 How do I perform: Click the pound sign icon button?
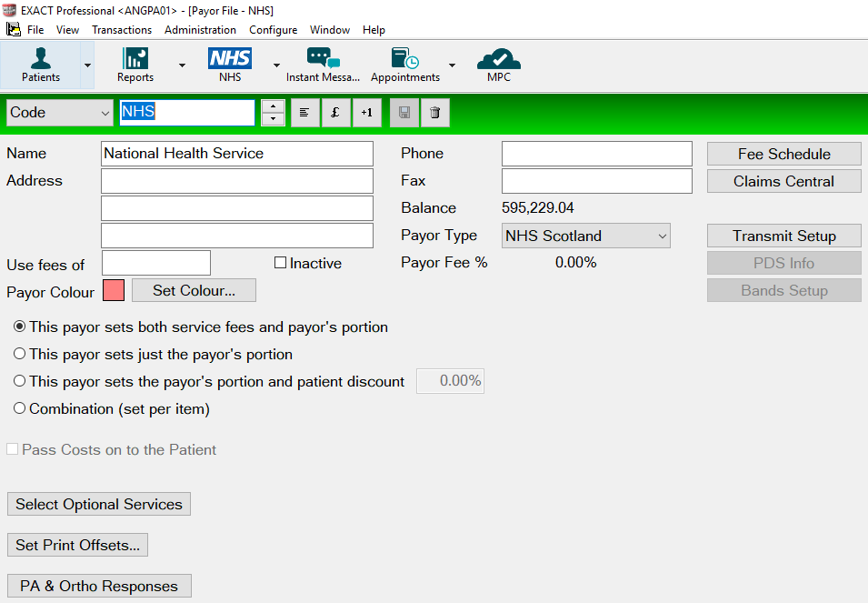click(x=335, y=113)
